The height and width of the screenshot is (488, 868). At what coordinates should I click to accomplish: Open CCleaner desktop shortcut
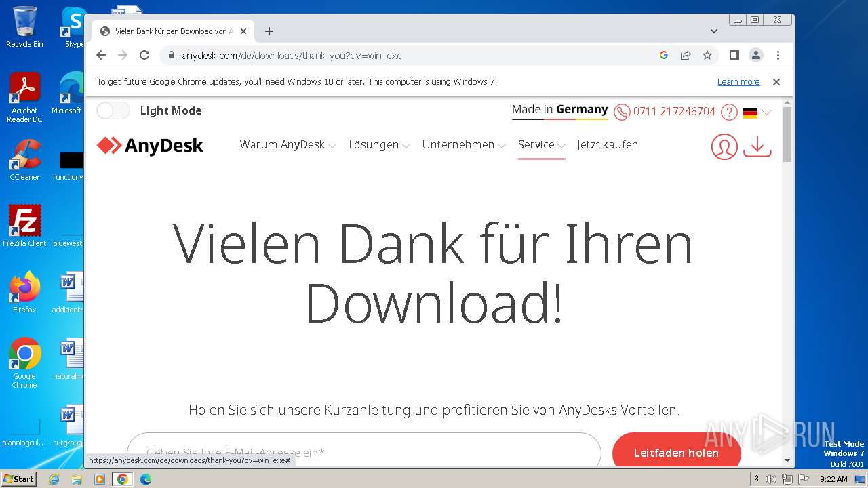[x=24, y=161]
